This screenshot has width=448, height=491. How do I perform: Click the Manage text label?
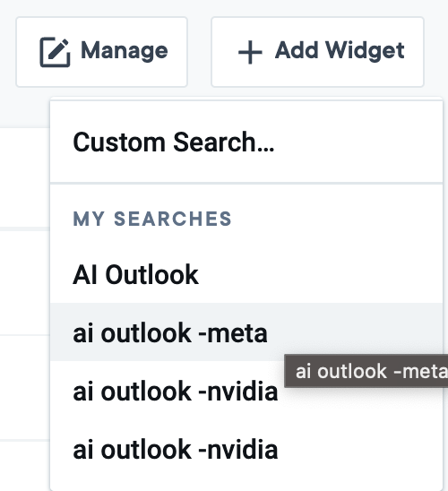point(125,51)
